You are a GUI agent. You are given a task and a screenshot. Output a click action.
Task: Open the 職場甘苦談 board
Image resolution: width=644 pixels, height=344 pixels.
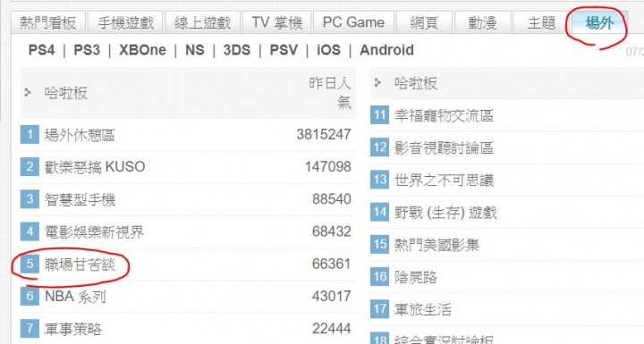[80, 264]
